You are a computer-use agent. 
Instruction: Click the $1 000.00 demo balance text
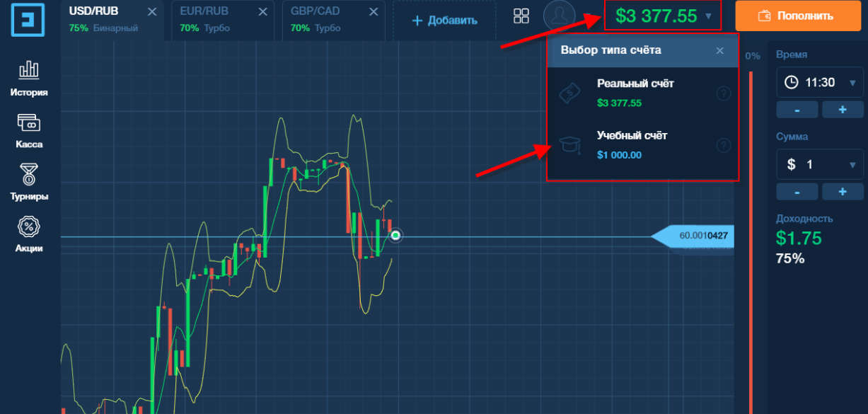point(619,155)
